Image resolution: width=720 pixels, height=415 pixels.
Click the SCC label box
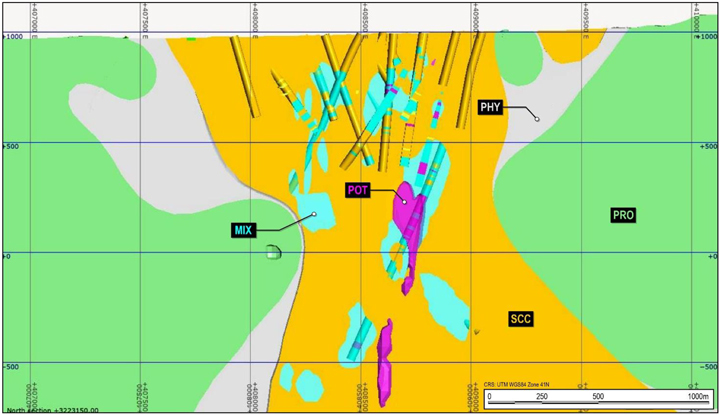pos(521,319)
